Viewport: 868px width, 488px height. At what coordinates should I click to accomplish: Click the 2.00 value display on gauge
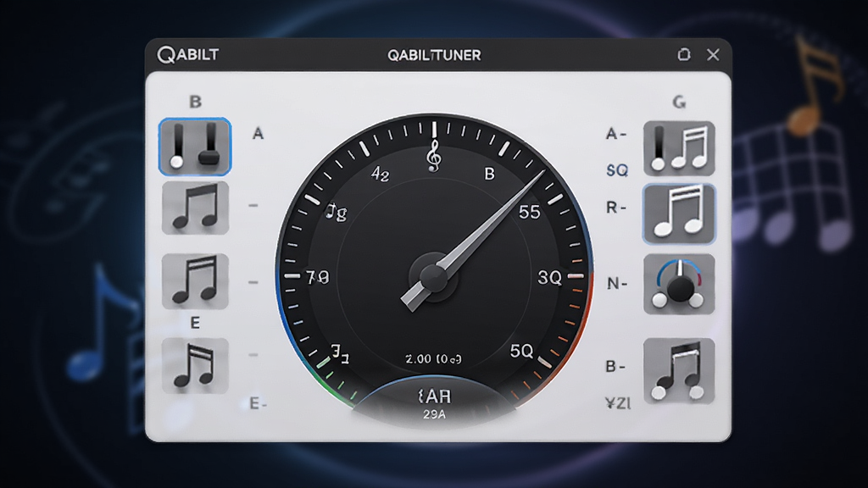tap(433, 359)
